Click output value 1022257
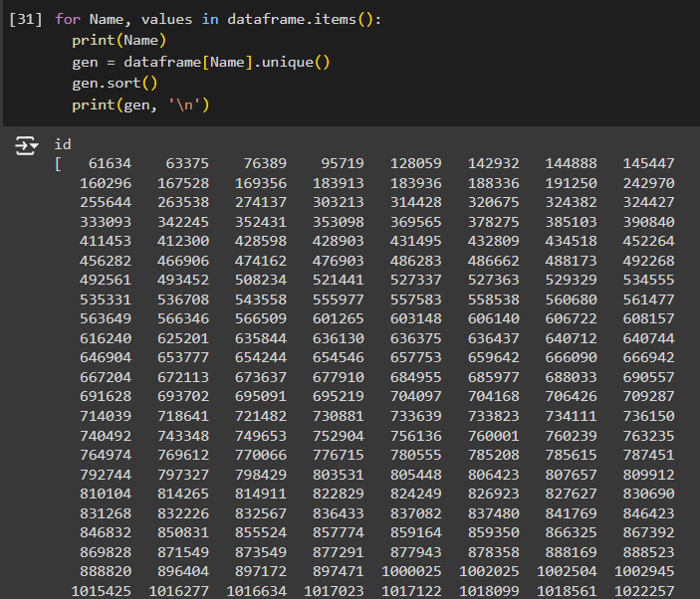 [644, 591]
